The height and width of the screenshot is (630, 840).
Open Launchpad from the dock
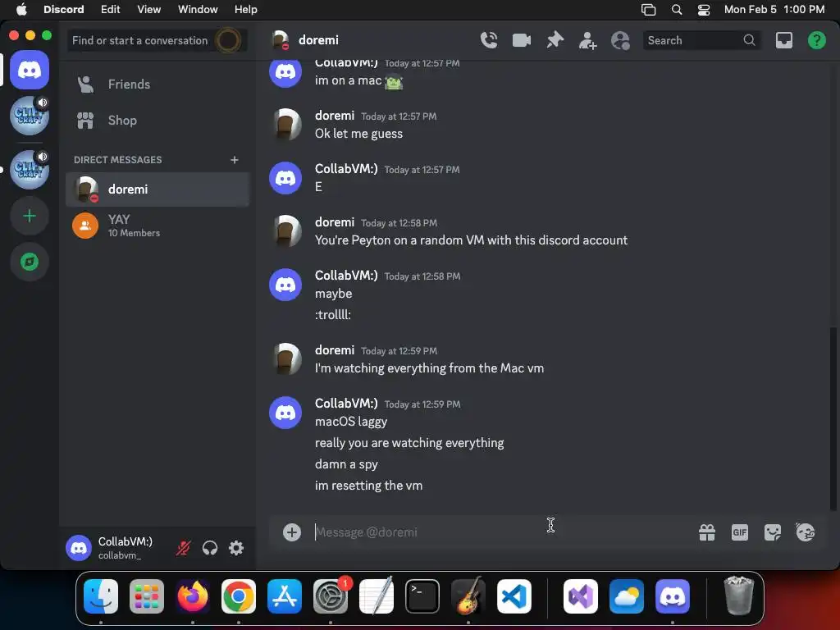pyautogui.click(x=146, y=596)
